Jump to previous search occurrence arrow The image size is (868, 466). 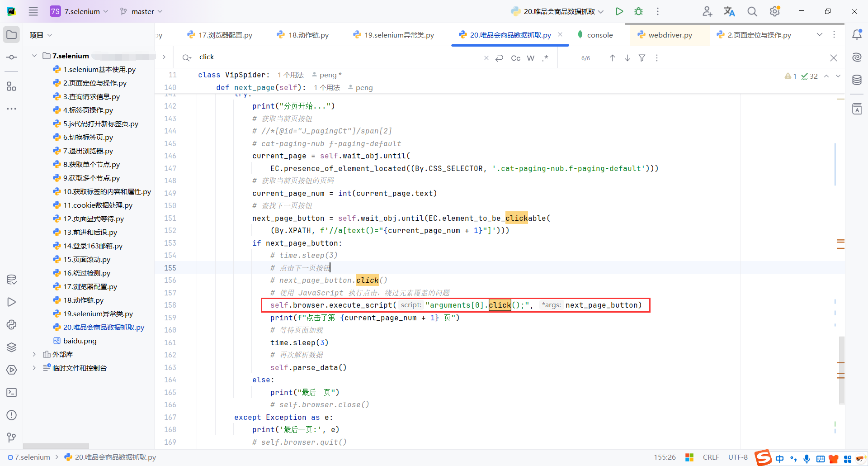point(613,58)
